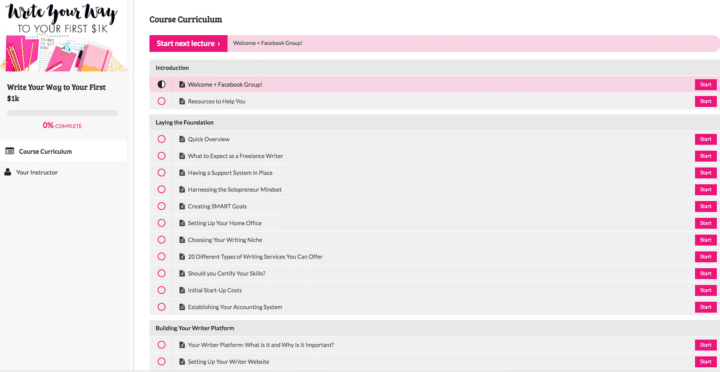Click the Start next lecture button
The image size is (720, 372).
[x=188, y=43]
